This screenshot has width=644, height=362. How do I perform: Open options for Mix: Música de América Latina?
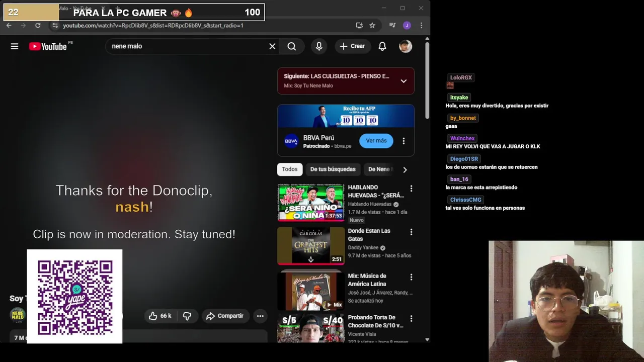tap(411, 277)
